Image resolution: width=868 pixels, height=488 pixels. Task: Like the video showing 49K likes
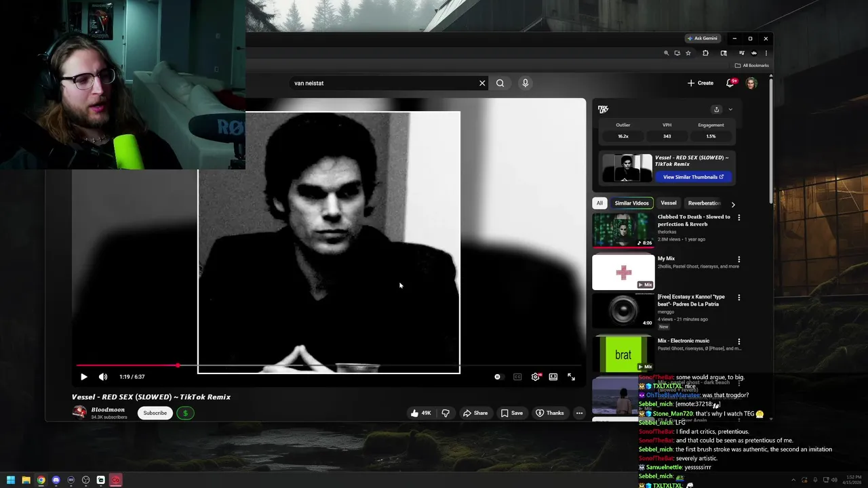(420, 413)
